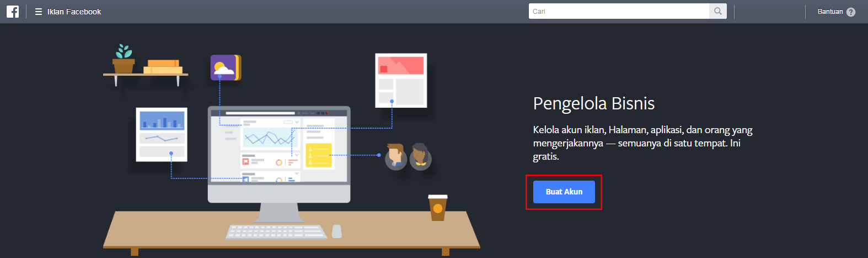Open the Bantuan help link
This screenshot has width=868, height=258.
(830, 12)
